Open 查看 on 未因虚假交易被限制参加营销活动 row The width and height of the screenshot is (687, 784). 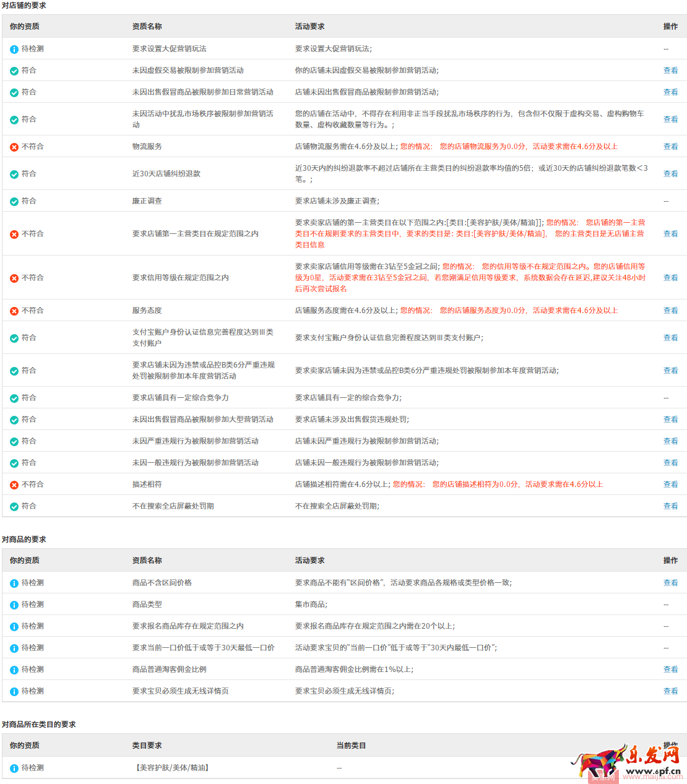coord(671,71)
